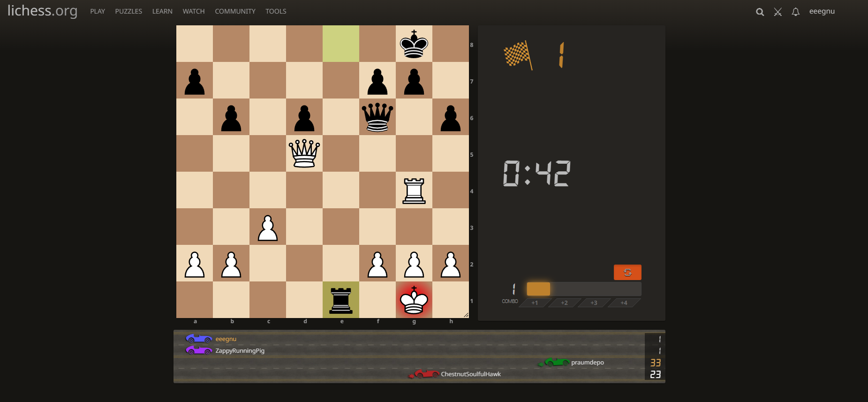Open the TOOLS menu

pos(276,11)
